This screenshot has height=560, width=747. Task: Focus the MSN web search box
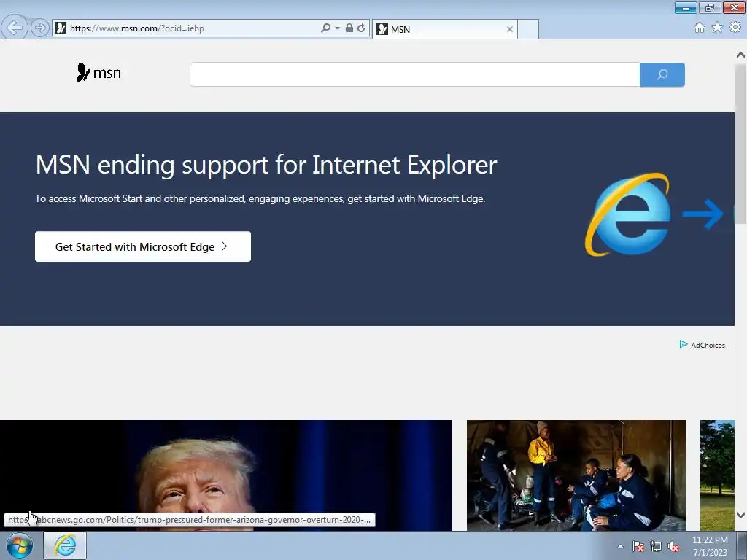click(x=414, y=74)
